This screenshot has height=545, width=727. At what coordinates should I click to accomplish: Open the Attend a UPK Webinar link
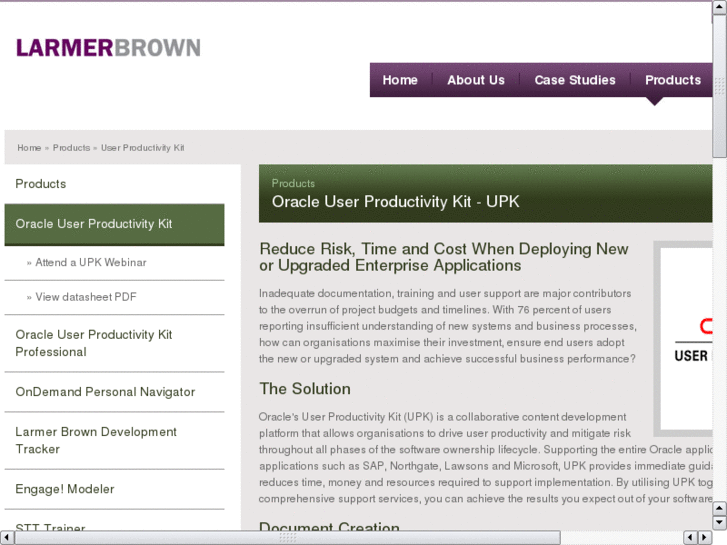(91, 263)
